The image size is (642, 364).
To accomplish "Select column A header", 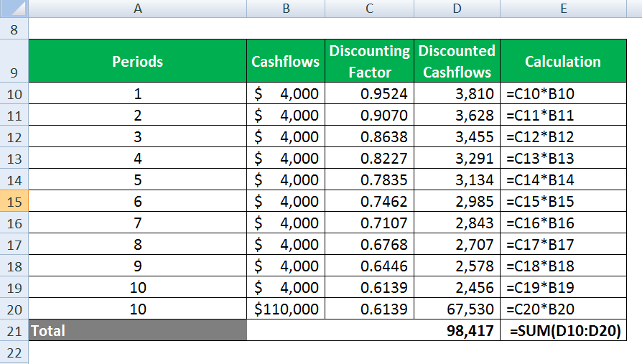I will pos(138,8).
